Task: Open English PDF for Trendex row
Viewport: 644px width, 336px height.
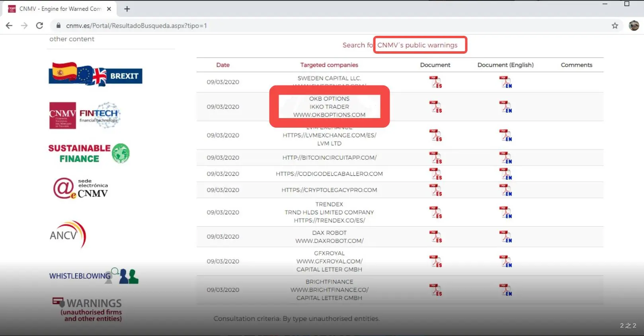Action: (x=505, y=212)
